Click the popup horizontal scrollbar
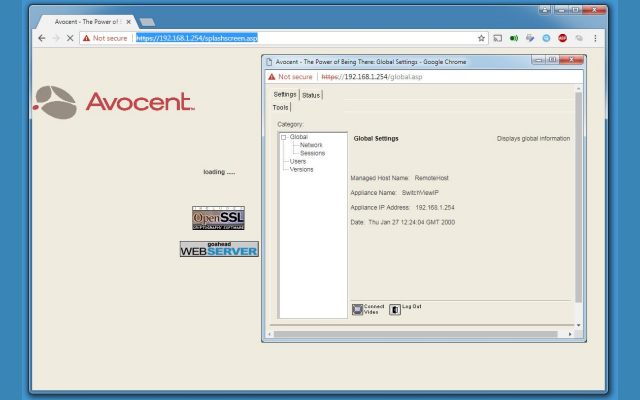Screen dimensions: 640x400 (416, 334)
